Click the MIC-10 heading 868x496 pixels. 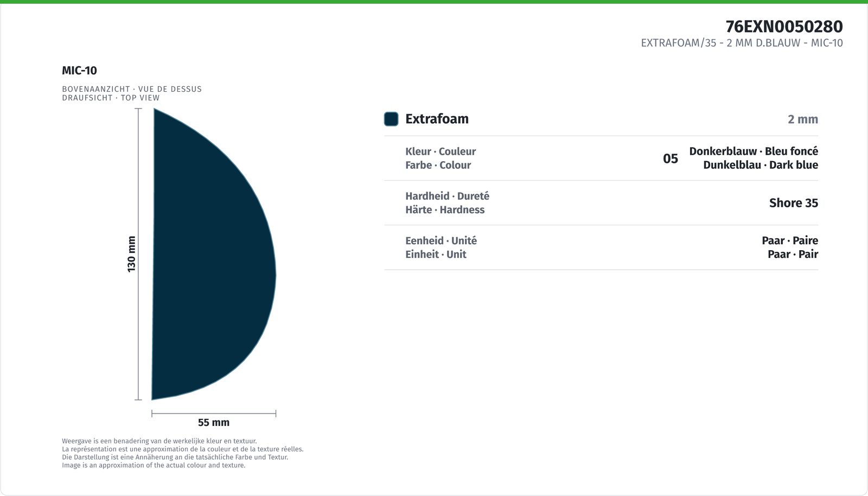coord(80,71)
